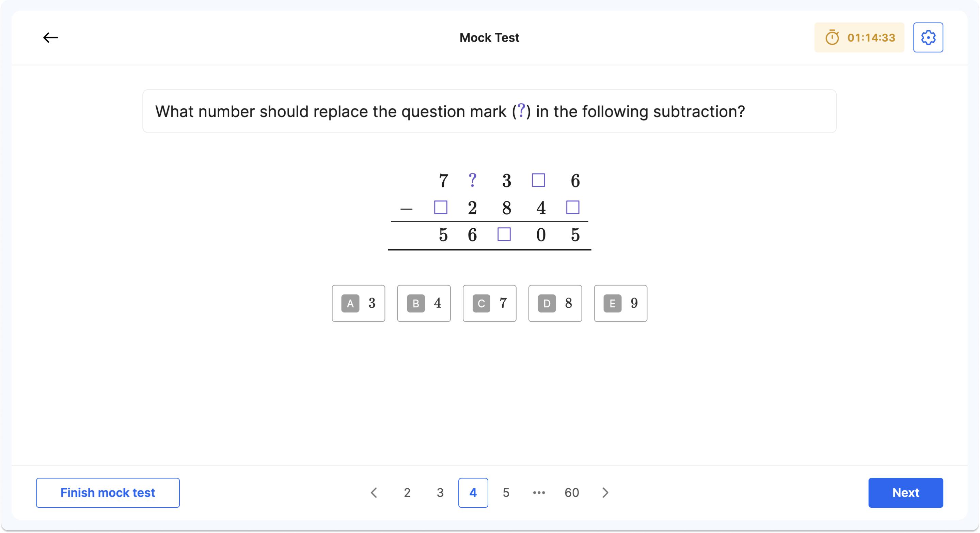This screenshot has width=980, height=533.
Task: Click the ellipsis in the pagination bar
Action: [x=539, y=492]
